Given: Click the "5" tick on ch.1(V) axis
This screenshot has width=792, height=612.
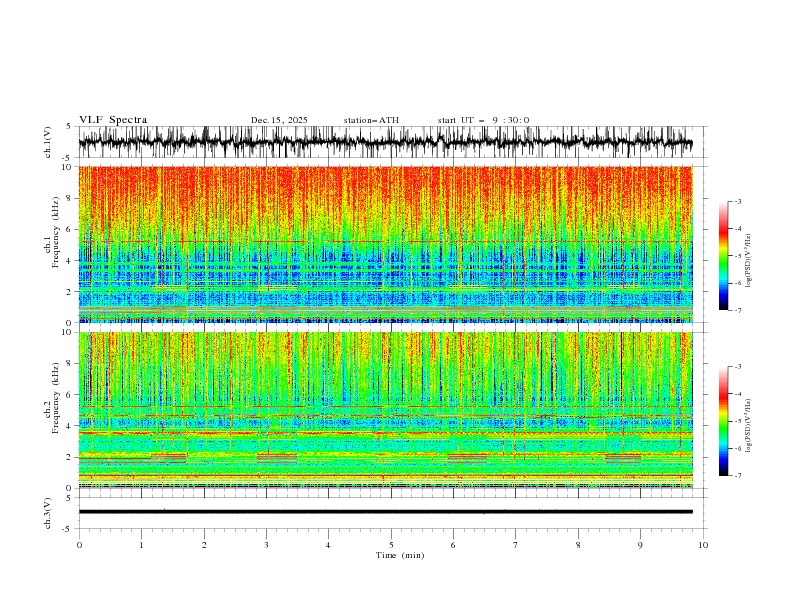Looking at the screenshot, I should click(x=69, y=127).
